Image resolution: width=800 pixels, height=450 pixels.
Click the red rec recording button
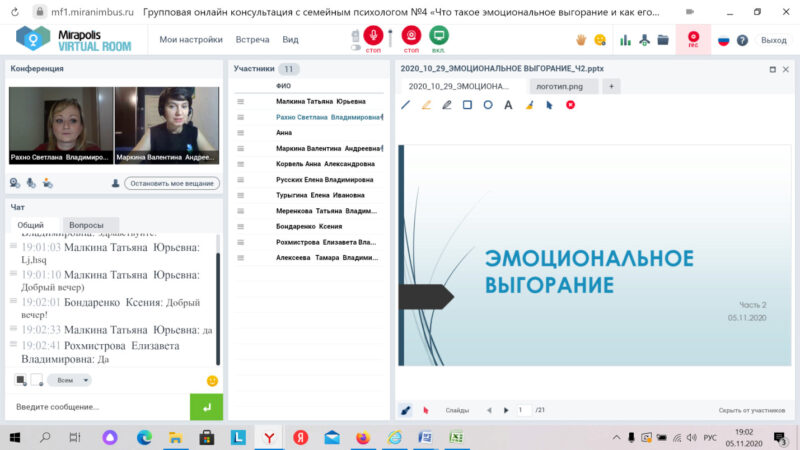(x=693, y=39)
